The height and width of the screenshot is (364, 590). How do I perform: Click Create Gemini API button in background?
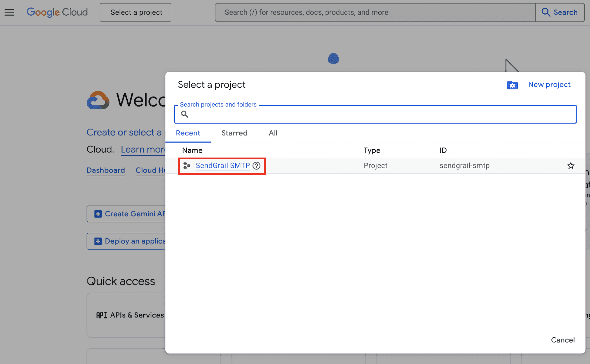coord(126,214)
